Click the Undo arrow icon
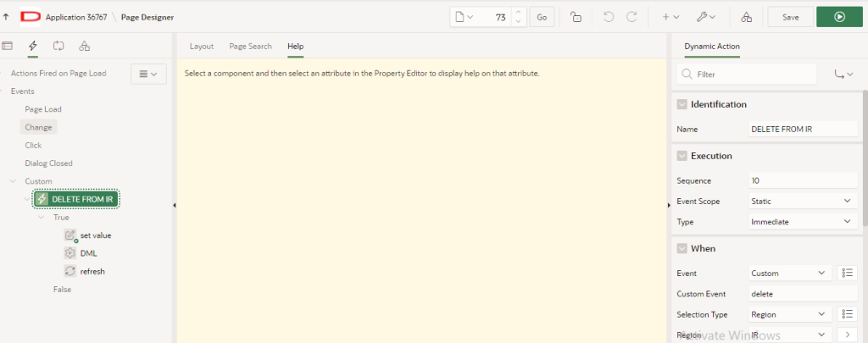Image resolution: width=868 pixels, height=343 pixels. coord(609,16)
